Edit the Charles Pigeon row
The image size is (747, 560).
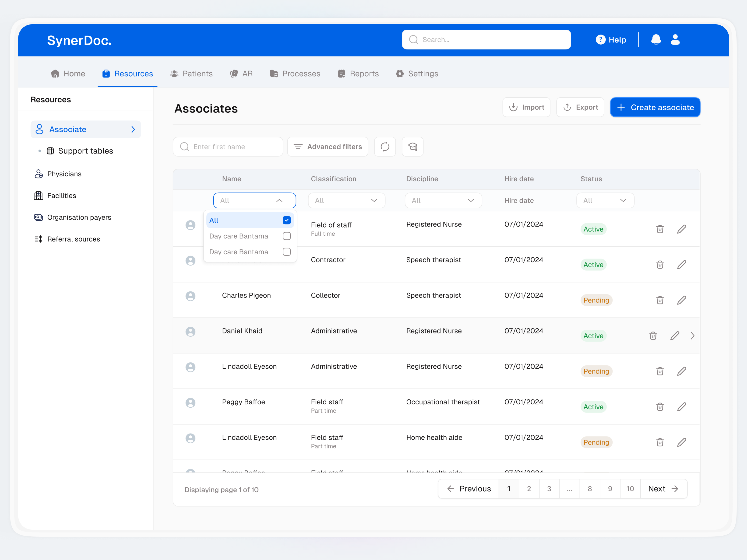pyautogui.click(x=681, y=300)
